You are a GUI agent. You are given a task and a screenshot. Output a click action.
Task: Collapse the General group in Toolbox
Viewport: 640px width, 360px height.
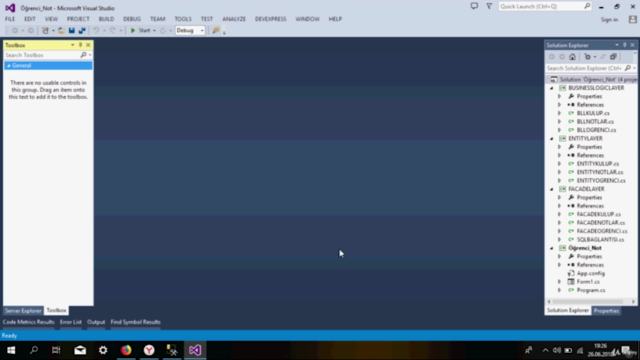[x=9, y=66]
